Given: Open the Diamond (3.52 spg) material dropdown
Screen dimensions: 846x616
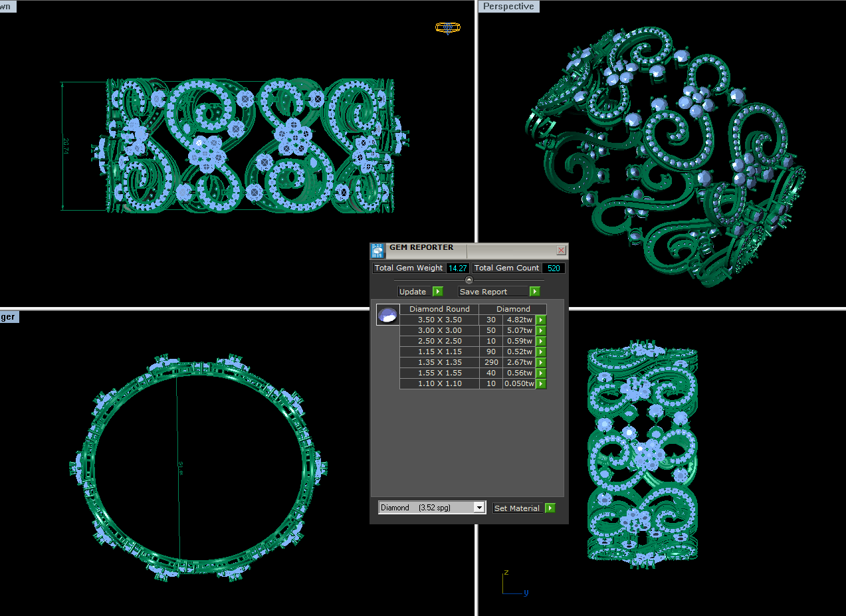Looking at the screenshot, I should pyautogui.click(x=432, y=508).
